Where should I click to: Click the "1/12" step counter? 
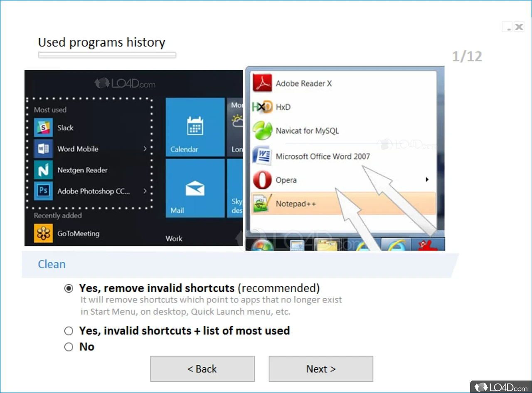click(467, 56)
